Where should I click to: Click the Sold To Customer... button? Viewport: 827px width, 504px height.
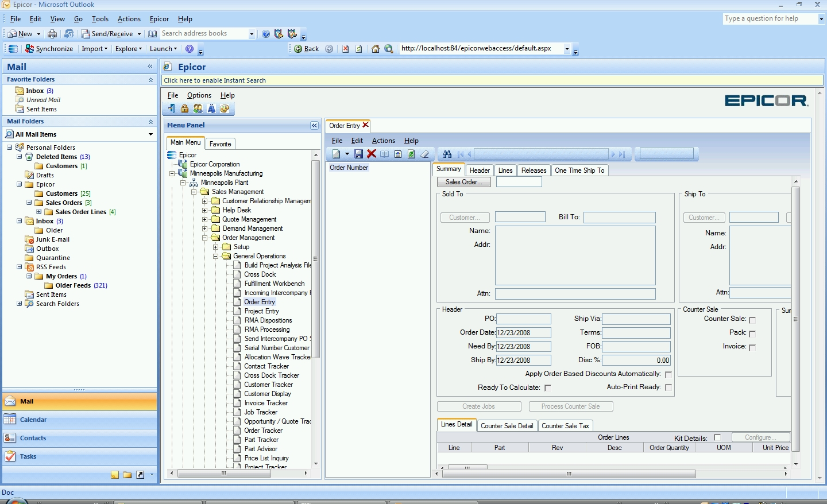pos(465,218)
